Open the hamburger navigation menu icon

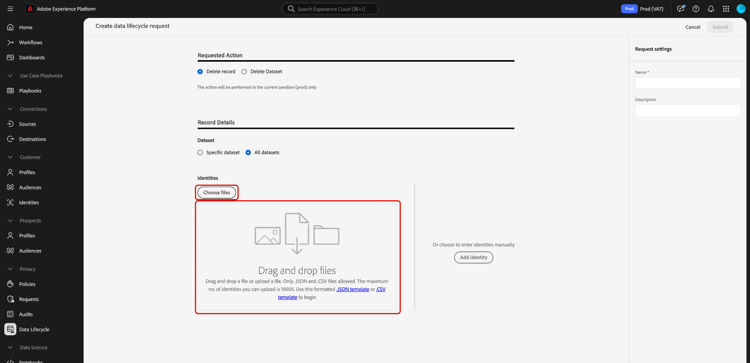[10, 9]
